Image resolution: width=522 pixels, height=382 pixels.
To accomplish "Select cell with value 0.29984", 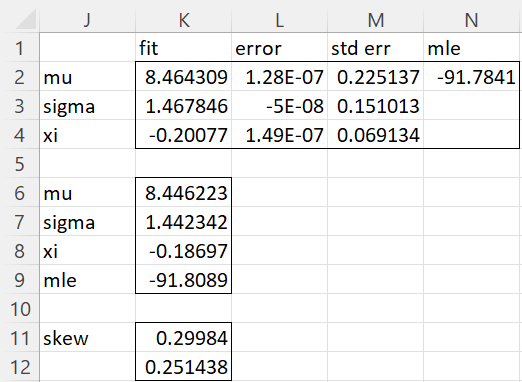I will [x=184, y=337].
